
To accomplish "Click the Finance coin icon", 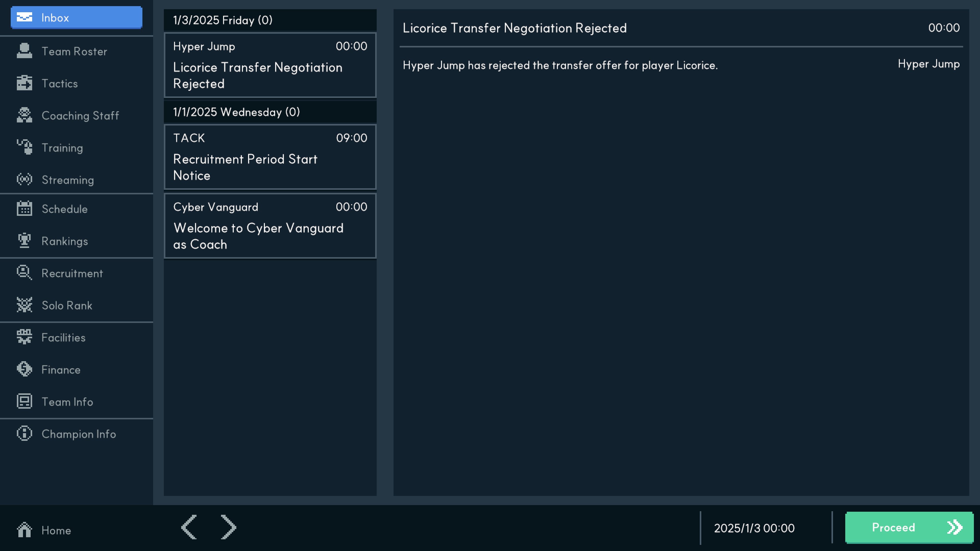I will [x=24, y=369].
